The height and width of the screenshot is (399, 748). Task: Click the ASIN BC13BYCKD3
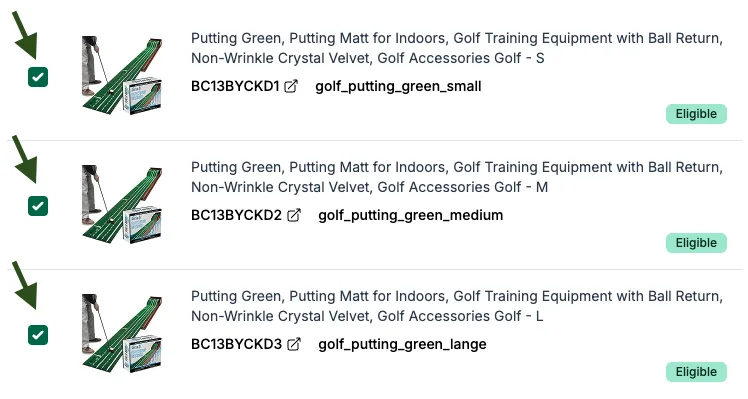click(x=237, y=344)
